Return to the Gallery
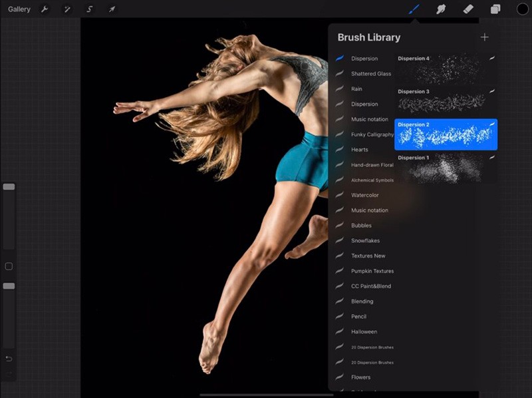Screen dimensions: 532x398 [x=19, y=9]
